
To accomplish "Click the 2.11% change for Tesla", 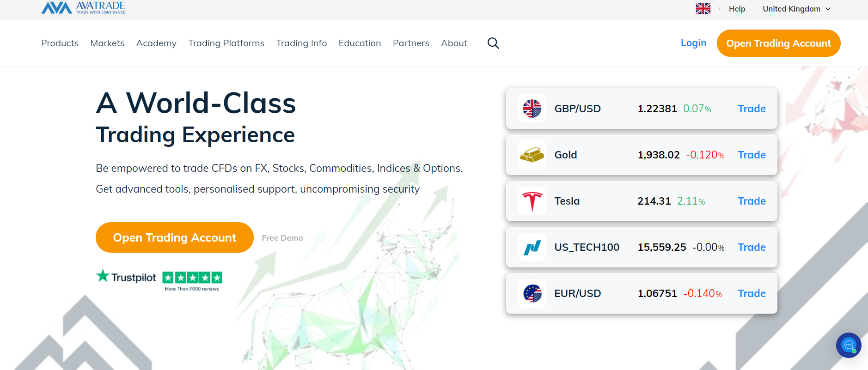I will (691, 201).
